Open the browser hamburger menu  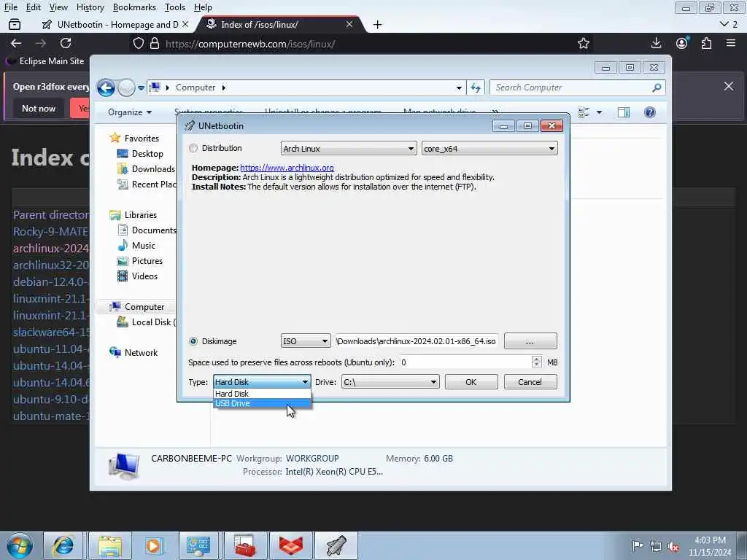pos(731,43)
